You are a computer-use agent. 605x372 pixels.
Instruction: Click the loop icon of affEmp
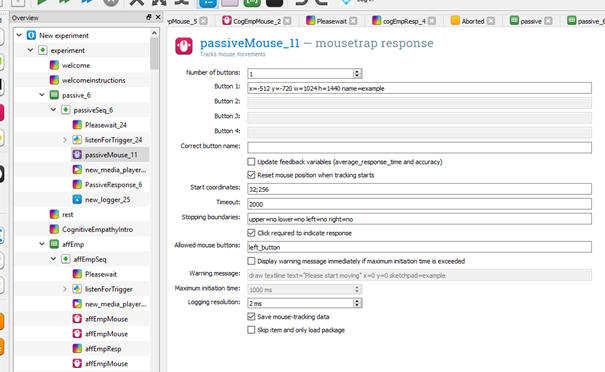tap(54, 244)
